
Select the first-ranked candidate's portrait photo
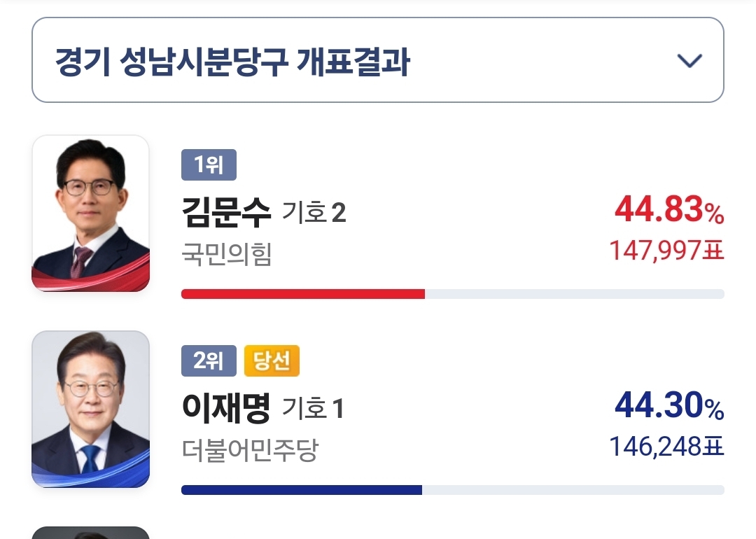pyautogui.click(x=90, y=213)
